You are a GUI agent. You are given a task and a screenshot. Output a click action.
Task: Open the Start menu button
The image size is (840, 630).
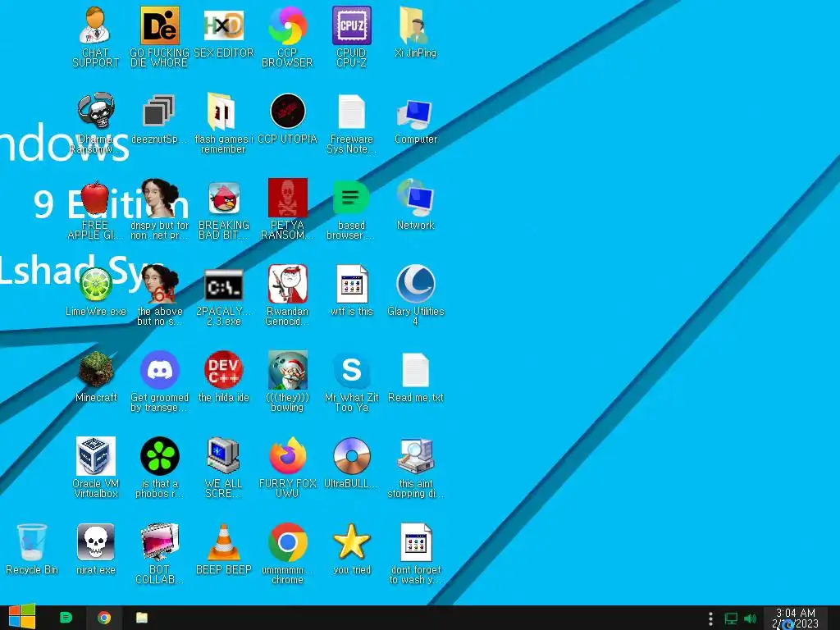point(22,618)
